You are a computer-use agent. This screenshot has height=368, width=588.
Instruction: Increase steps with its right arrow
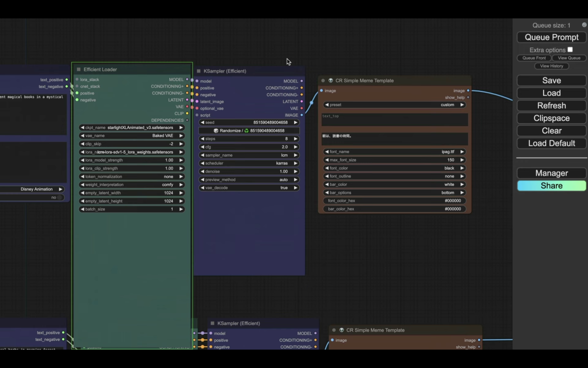[x=295, y=139]
